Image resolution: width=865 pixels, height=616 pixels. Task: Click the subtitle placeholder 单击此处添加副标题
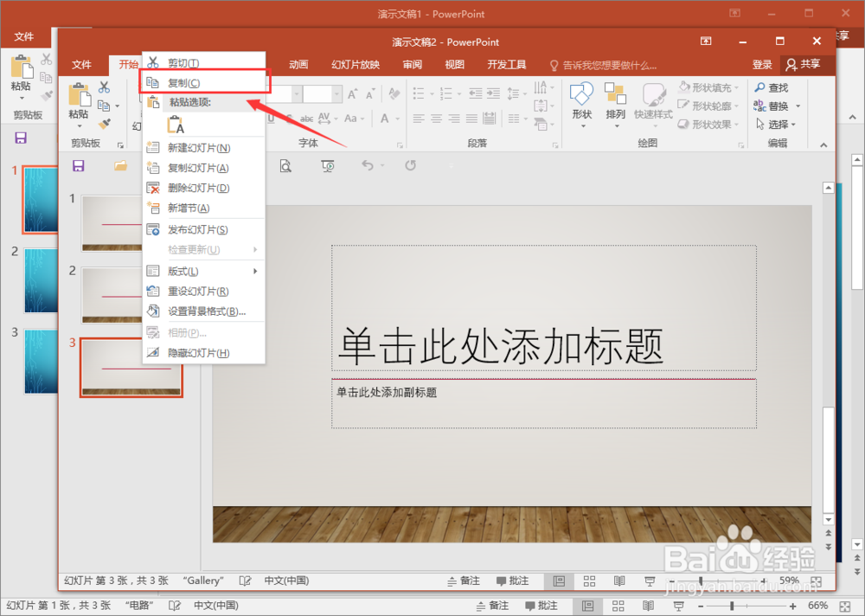(x=543, y=403)
